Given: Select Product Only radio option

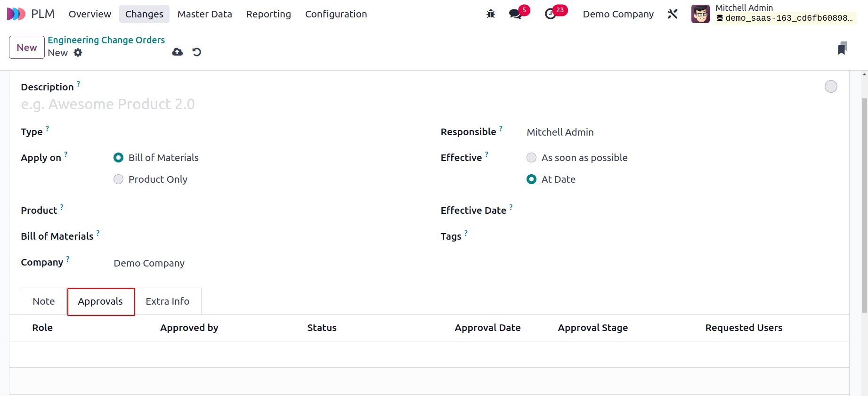Looking at the screenshot, I should [119, 179].
